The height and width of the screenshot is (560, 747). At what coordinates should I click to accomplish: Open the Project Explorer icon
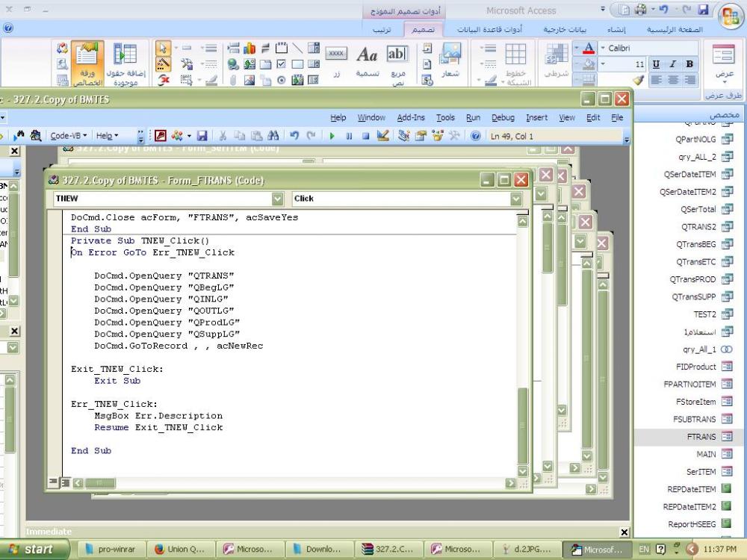pyautogui.click(x=404, y=136)
